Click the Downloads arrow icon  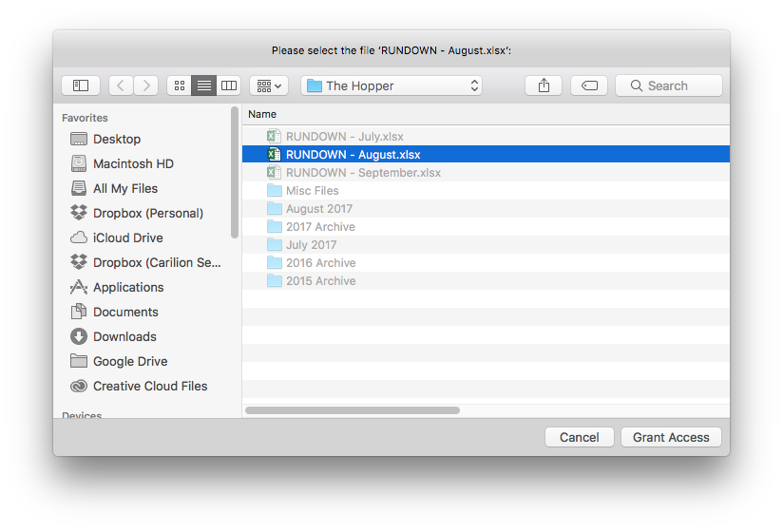click(x=79, y=337)
